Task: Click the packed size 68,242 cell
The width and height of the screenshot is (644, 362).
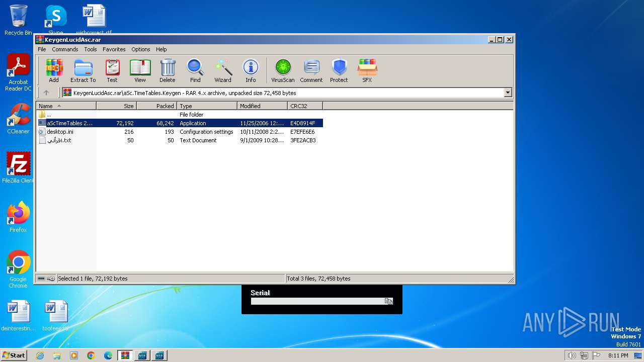Action: click(165, 123)
